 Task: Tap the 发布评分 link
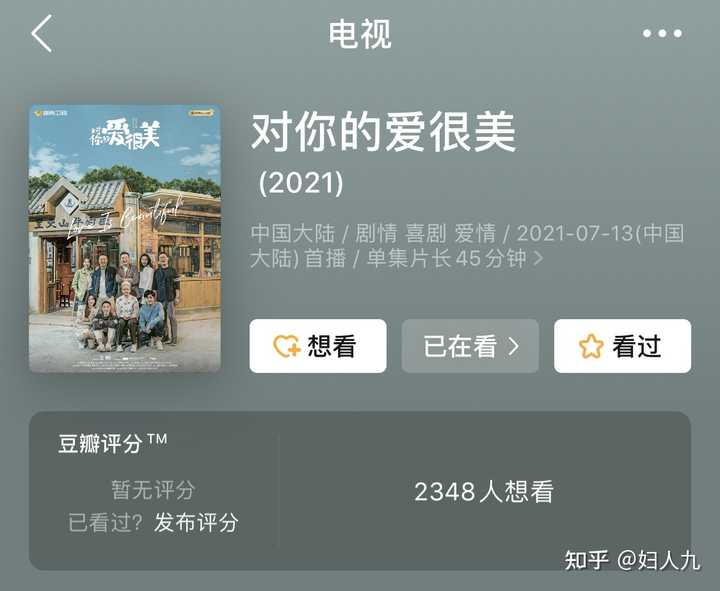pos(196,523)
